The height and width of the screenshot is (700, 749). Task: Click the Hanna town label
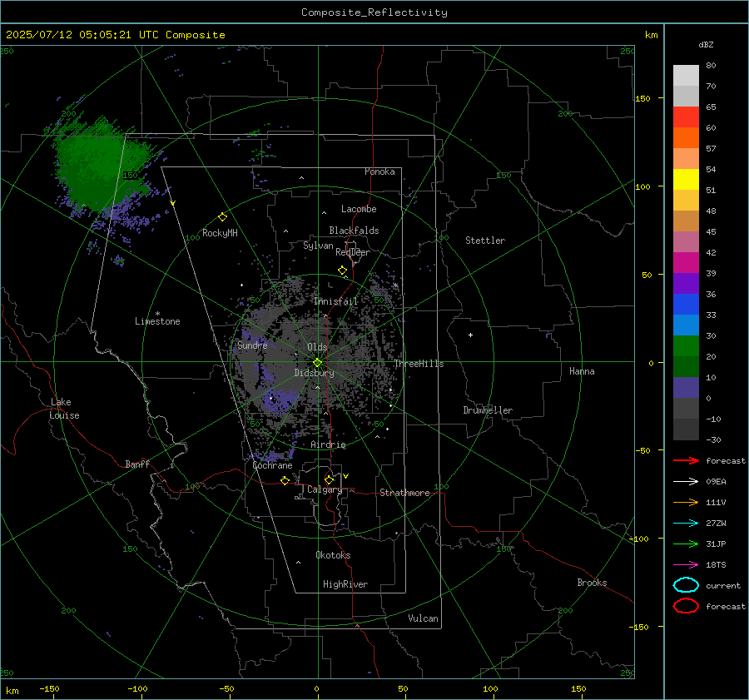[582, 371]
